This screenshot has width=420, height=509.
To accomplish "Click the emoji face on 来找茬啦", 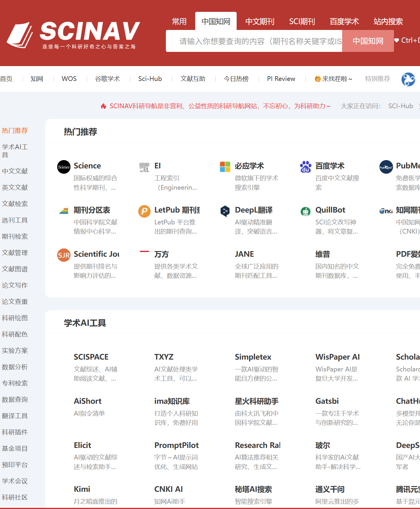I will (x=318, y=79).
